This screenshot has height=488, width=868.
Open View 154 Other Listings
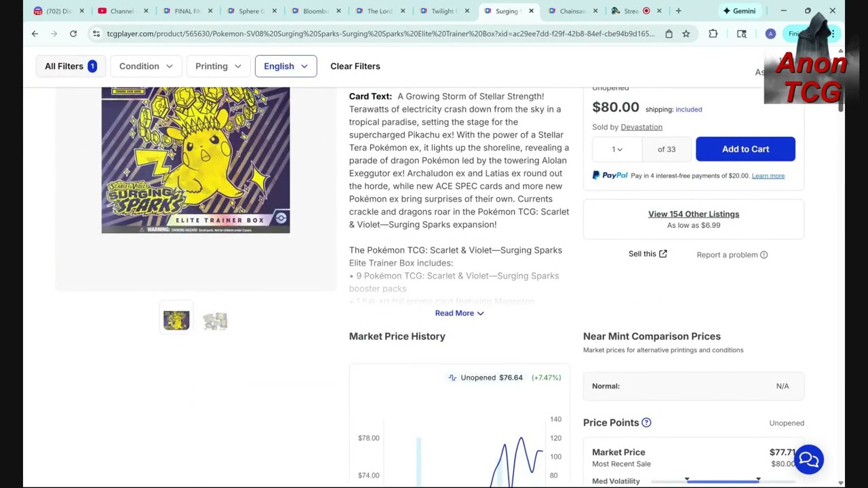tap(694, 214)
